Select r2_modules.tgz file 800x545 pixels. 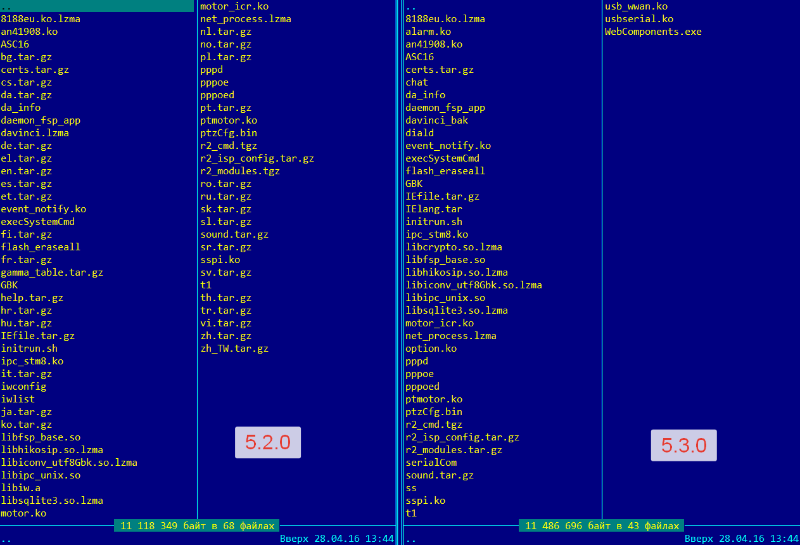[x=240, y=171]
